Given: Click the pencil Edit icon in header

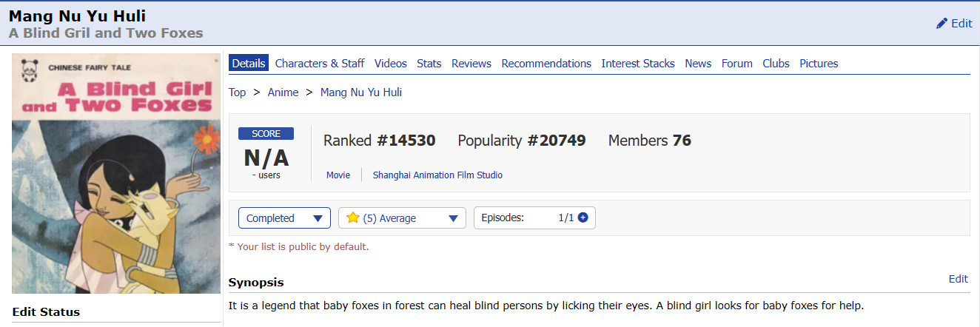Looking at the screenshot, I should (x=942, y=24).
